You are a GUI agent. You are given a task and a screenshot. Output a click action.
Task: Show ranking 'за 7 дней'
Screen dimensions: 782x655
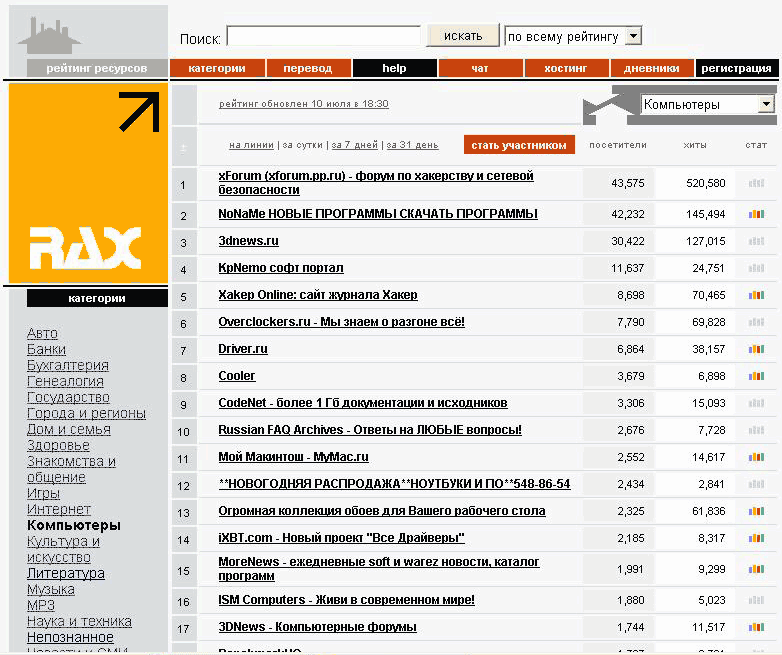tap(355, 145)
